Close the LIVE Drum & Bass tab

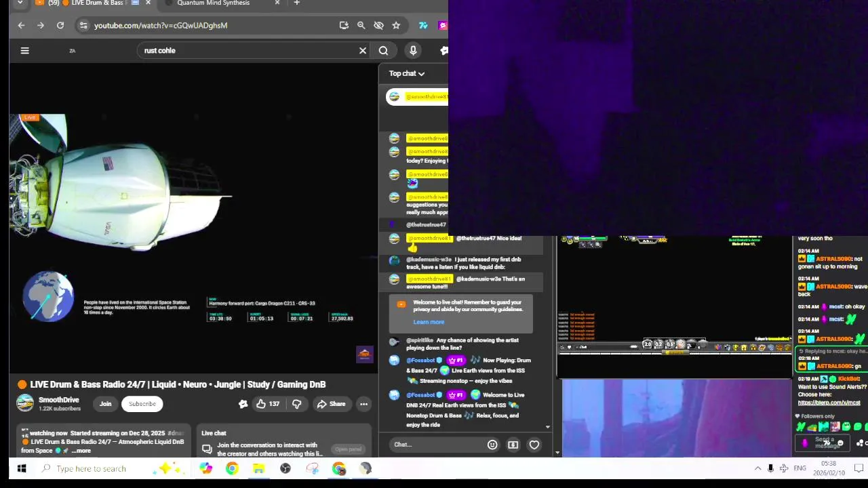(x=148, y=3)
